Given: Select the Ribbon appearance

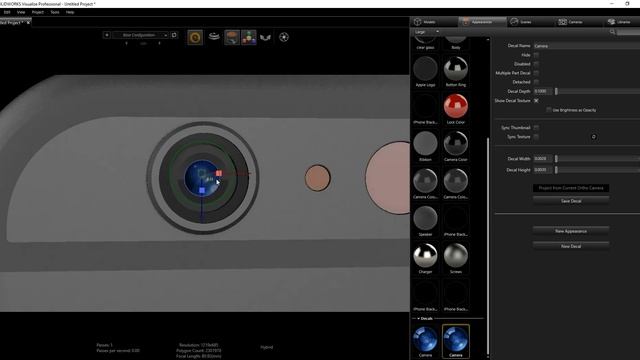Looking at the screenshot, I should 425,146.
